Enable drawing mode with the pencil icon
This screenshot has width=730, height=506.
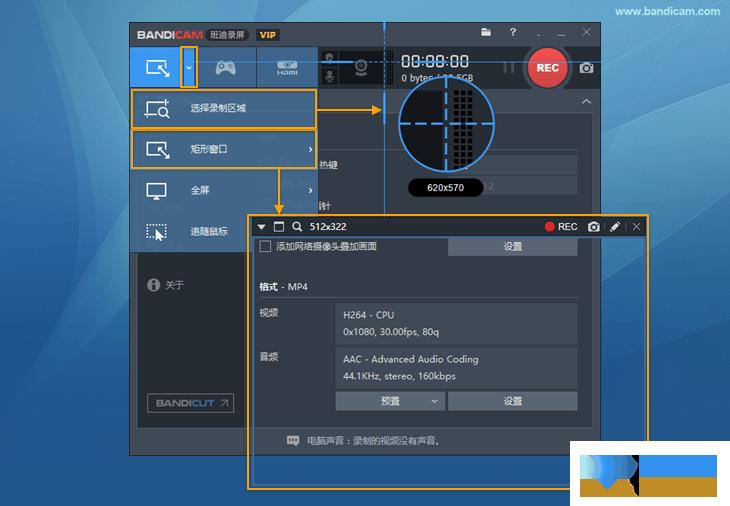click(615, 227)
